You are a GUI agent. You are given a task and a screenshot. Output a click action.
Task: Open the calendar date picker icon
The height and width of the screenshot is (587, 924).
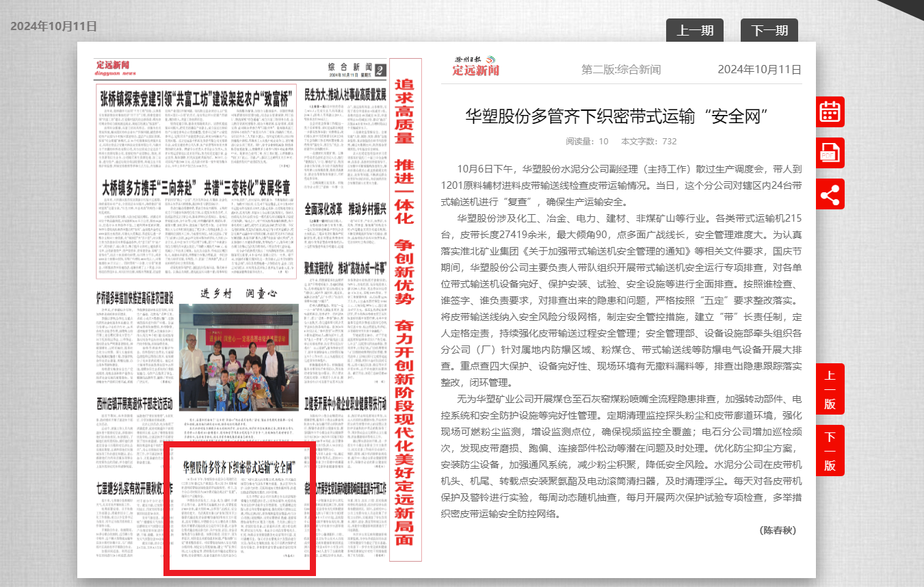(x=830, y=112)
